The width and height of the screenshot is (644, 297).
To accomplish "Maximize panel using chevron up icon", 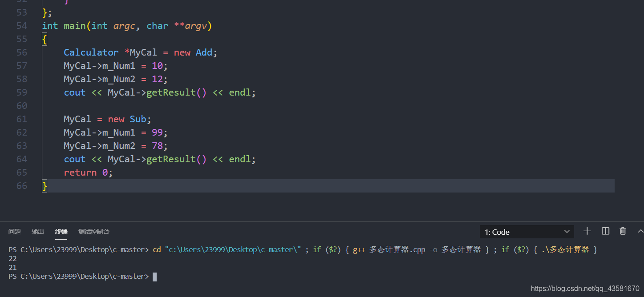I will [x=640, y=231].
